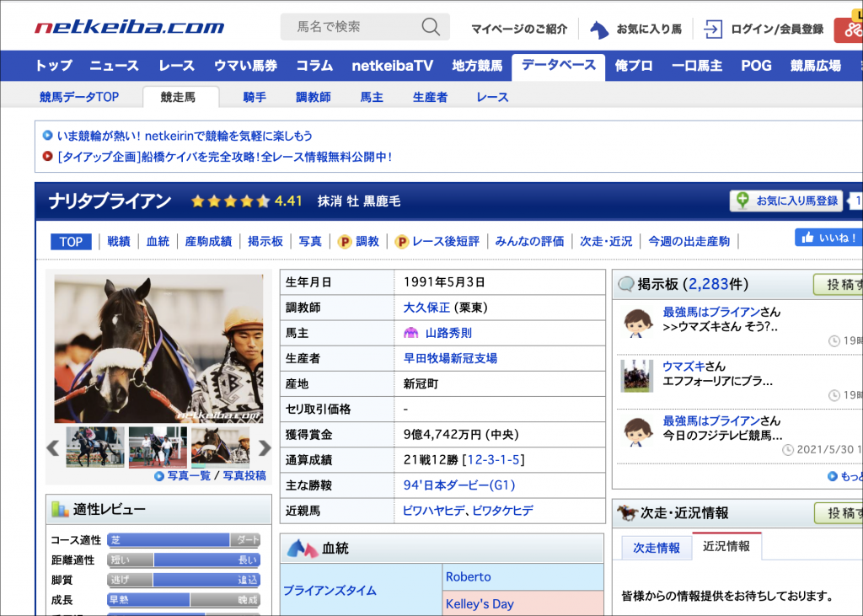
Task: Click the login arrow icon
Action: [713, 29]
